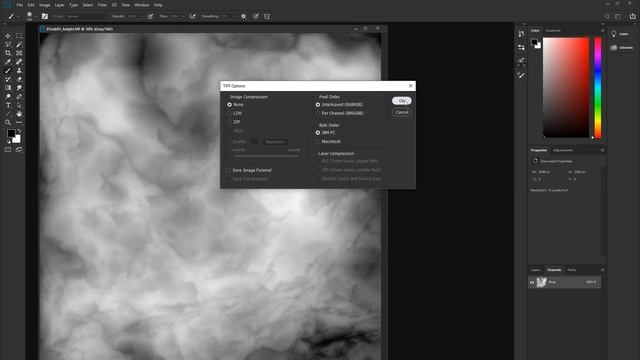Switch to the Adjustments tab
640x360 pixels.
(563, 150)
